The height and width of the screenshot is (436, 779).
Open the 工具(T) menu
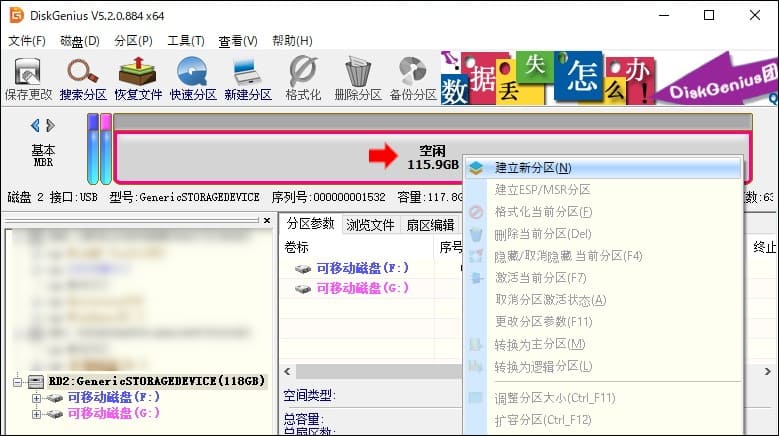click(x=186, y=41)
